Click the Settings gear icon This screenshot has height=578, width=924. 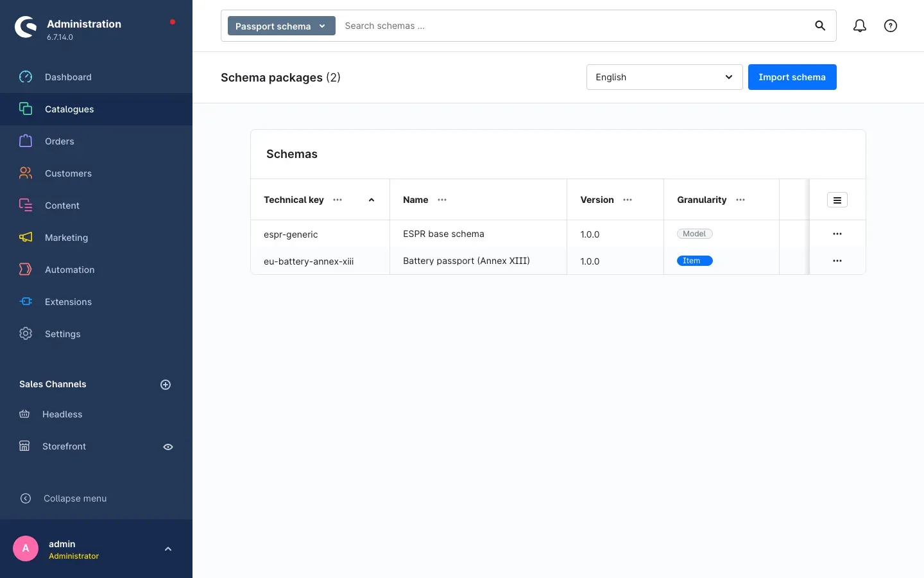pos(26,334)
